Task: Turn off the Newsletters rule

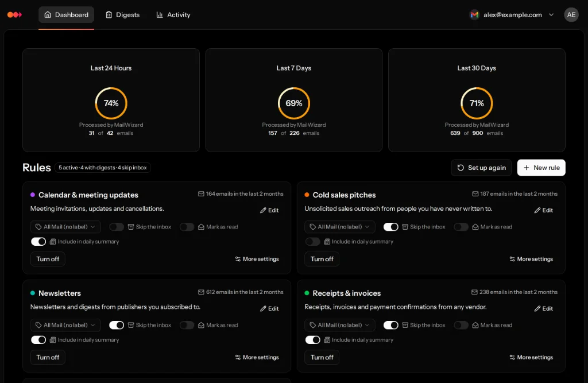Action: point(48,357)
